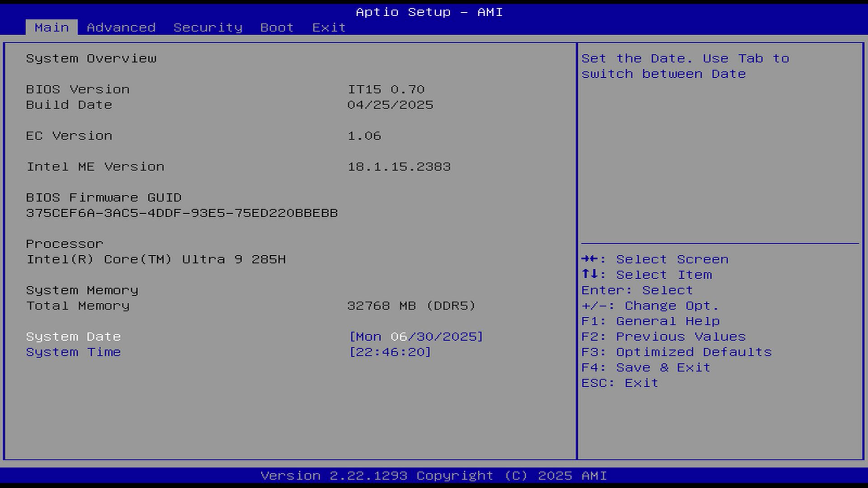Click F4: Save & Exit hint
This screenshot has height=488, width=868.
[x=646, y=367]
